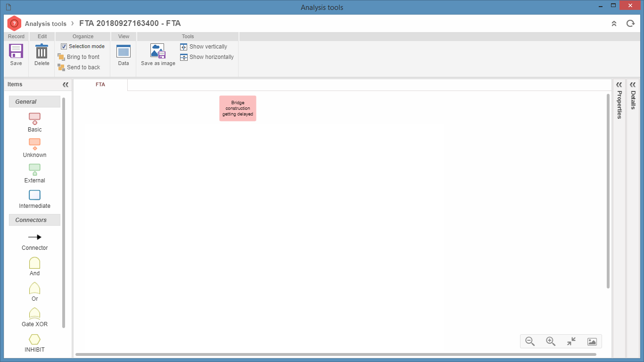
Task: Click the General section header
Action: 34,101
